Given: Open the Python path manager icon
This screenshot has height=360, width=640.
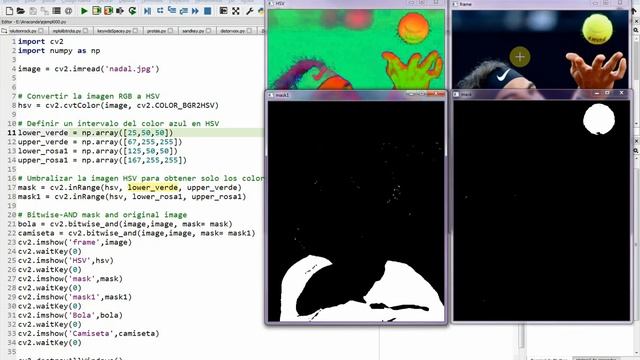Looking at the screenshot, I should [x=261, y=11].
